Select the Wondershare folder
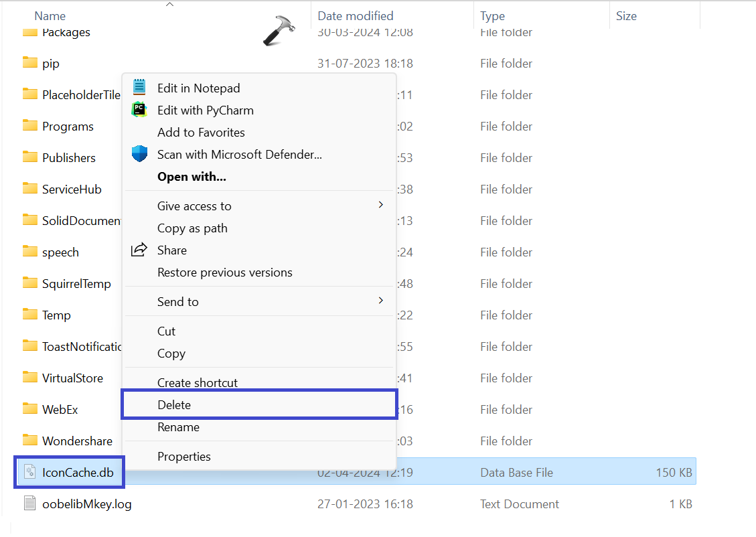 tap(77, 441)
